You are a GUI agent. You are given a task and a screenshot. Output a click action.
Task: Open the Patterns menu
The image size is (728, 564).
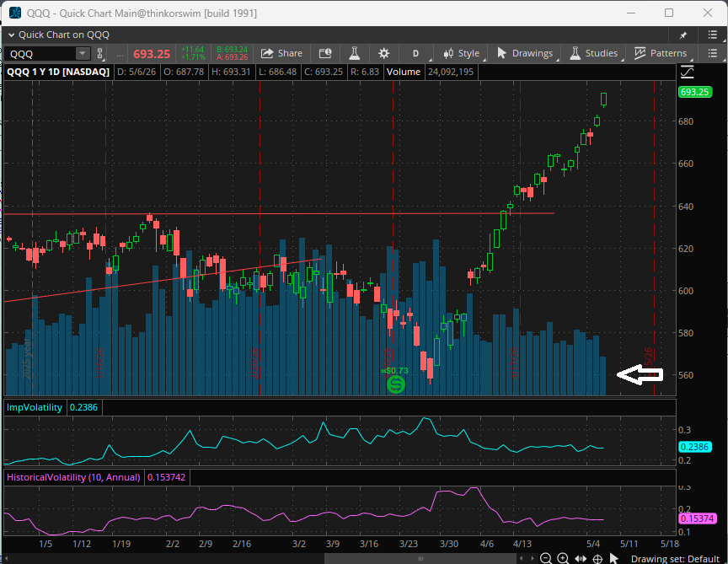point(661,53)
